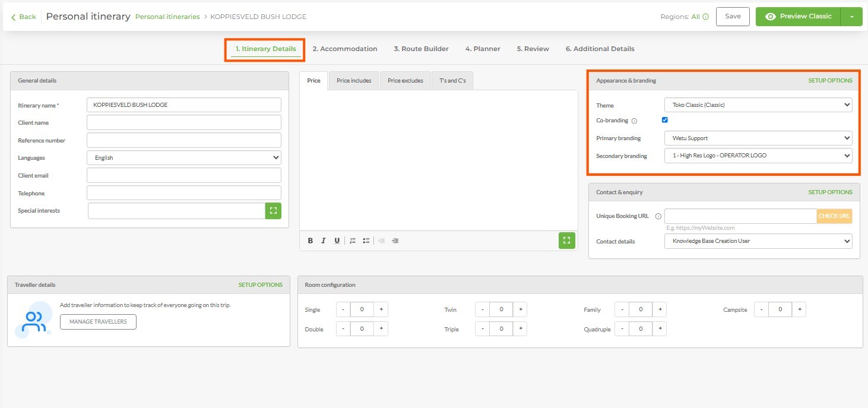Screen dimensions: 868x408
Task: Open the Secondary branding dropdown
Action: 758,156
